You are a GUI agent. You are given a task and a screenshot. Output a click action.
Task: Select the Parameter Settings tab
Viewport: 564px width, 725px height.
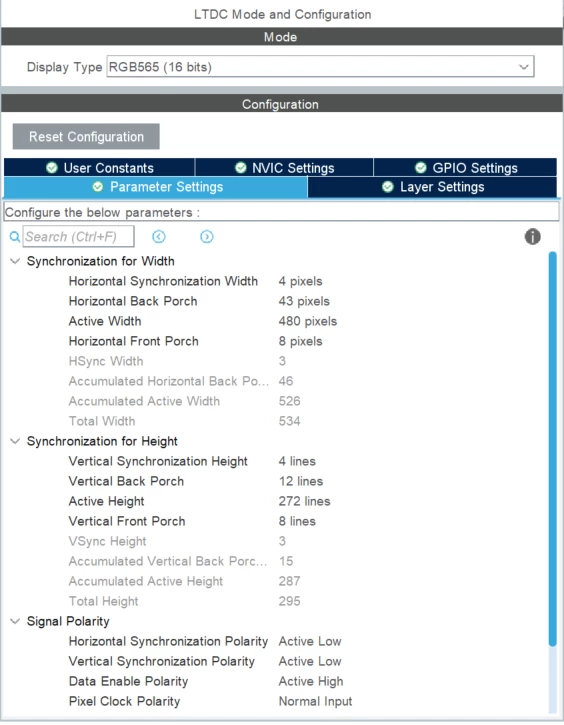coord(156,187)
